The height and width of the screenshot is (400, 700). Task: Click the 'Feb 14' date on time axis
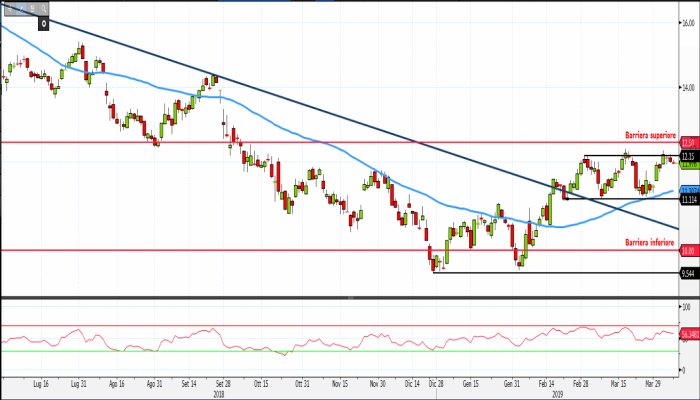547,383
